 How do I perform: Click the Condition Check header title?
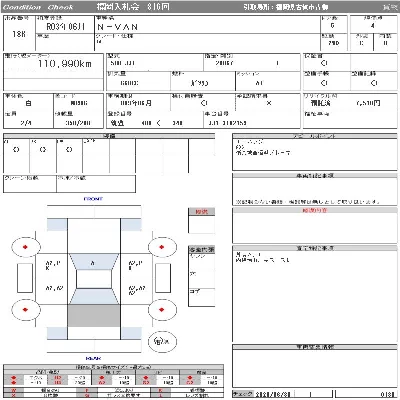[38, 7]
